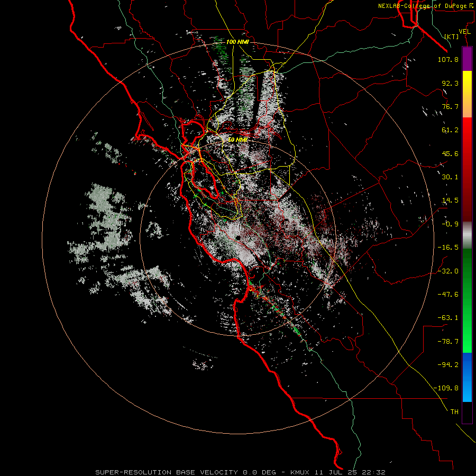476x476 pixels.
Task: Click the -0.9 legend value
Action: pos(450,224)
